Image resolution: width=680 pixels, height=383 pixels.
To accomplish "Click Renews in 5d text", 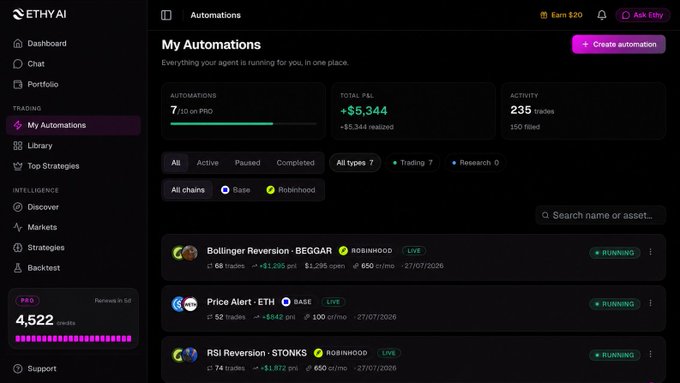I will coord(113,301).
